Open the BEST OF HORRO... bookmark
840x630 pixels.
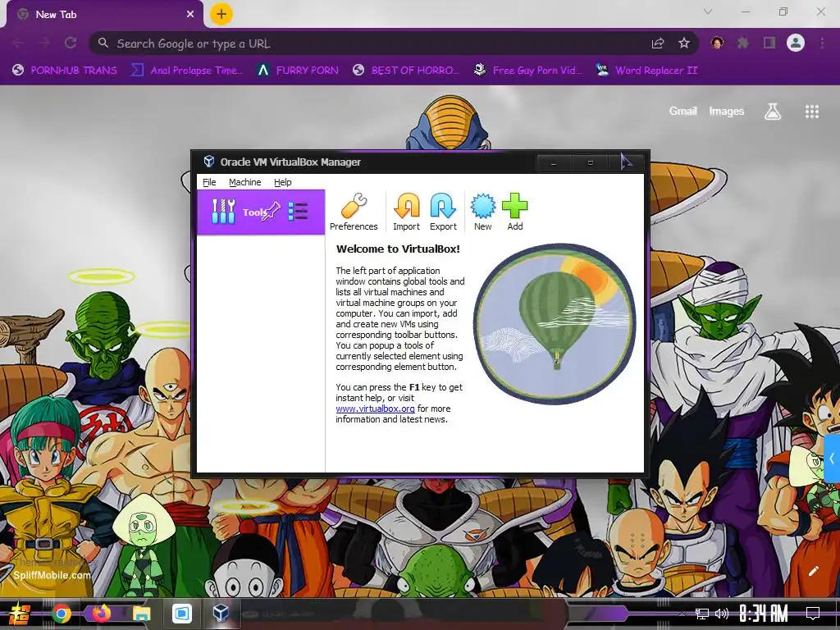[406, 71]
